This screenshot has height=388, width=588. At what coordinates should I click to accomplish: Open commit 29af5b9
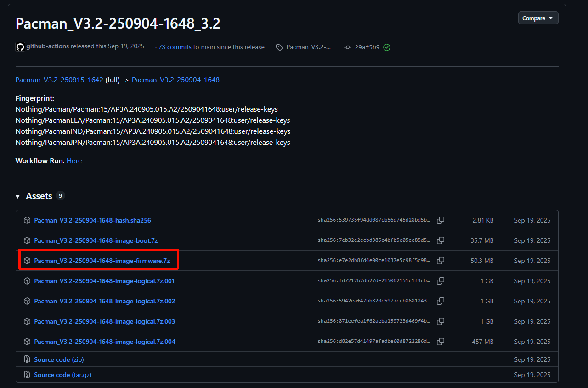[x=367, y=47]
